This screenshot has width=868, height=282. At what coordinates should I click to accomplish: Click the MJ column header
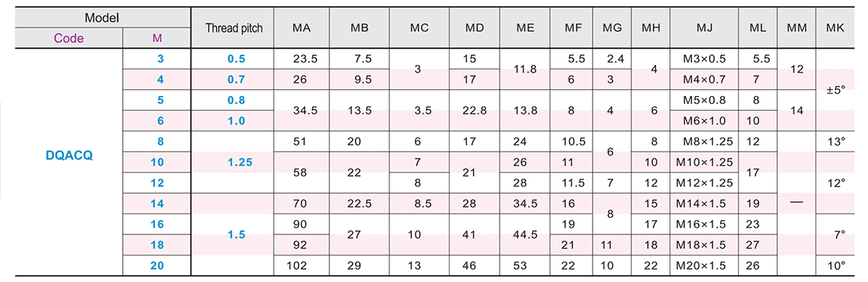[x=704, y=28]
